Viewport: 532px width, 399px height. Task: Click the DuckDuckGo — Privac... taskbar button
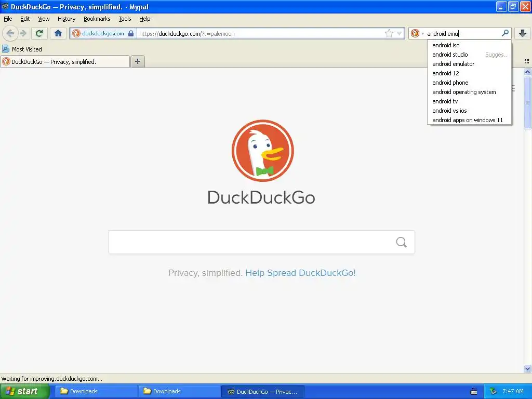click(263, 391)
